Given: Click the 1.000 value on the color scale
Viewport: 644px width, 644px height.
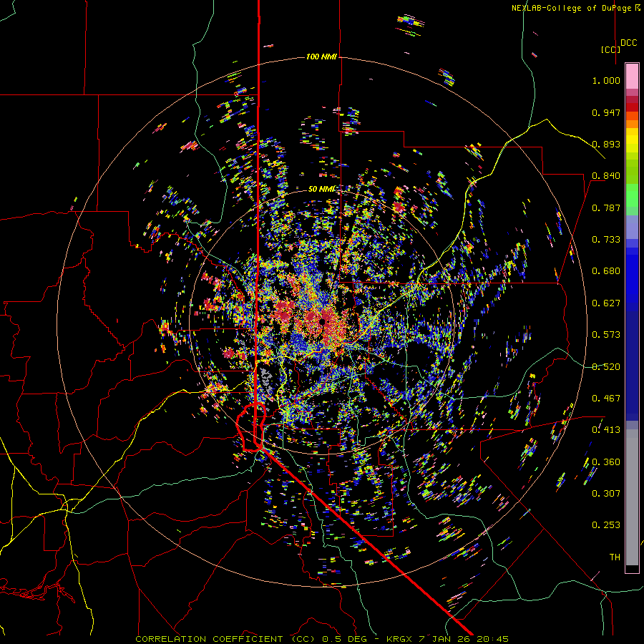Looking at the screenshot, I should (x=606, y=80).
